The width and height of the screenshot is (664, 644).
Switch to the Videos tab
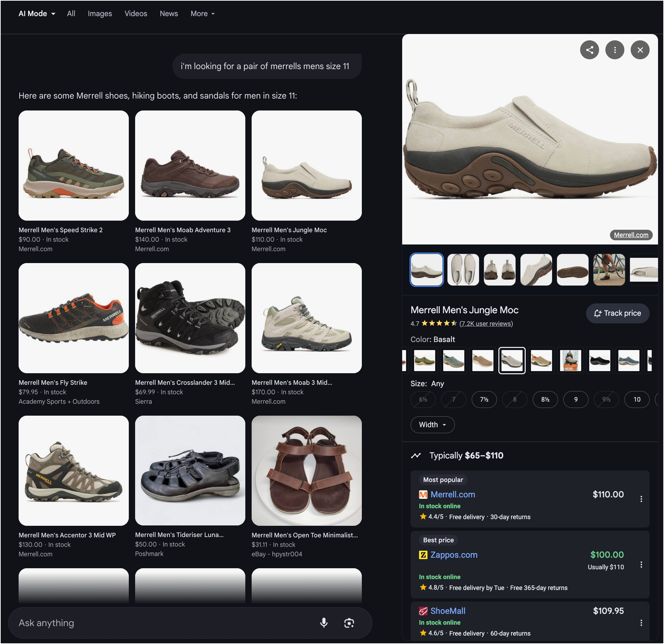click(136, 14)
